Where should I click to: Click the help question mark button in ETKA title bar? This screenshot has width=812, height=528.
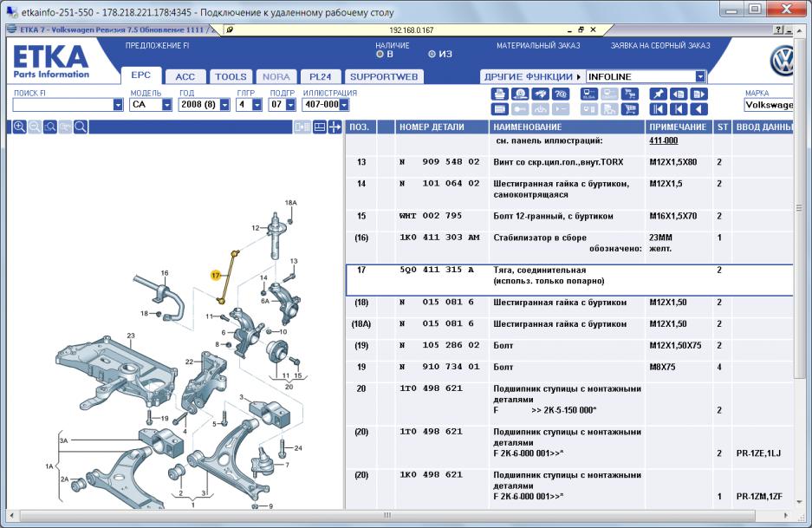pyautogui.click(x=779, y=30)
